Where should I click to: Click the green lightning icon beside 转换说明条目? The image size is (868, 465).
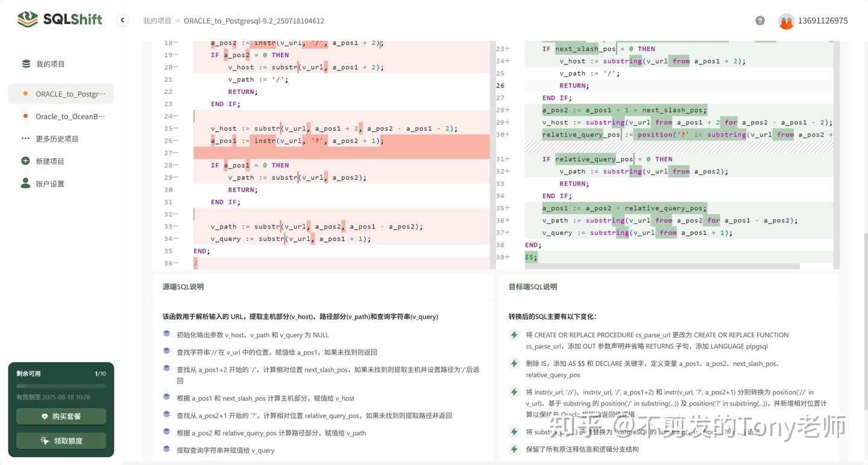[x=514, y=334]
